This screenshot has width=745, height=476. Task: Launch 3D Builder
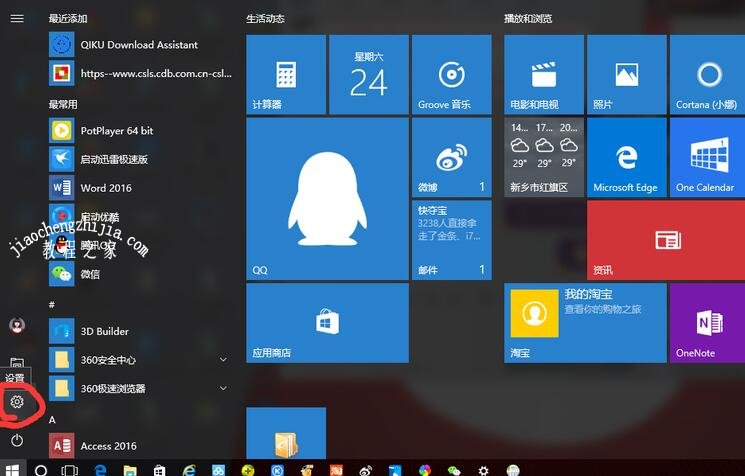point(140,331)
